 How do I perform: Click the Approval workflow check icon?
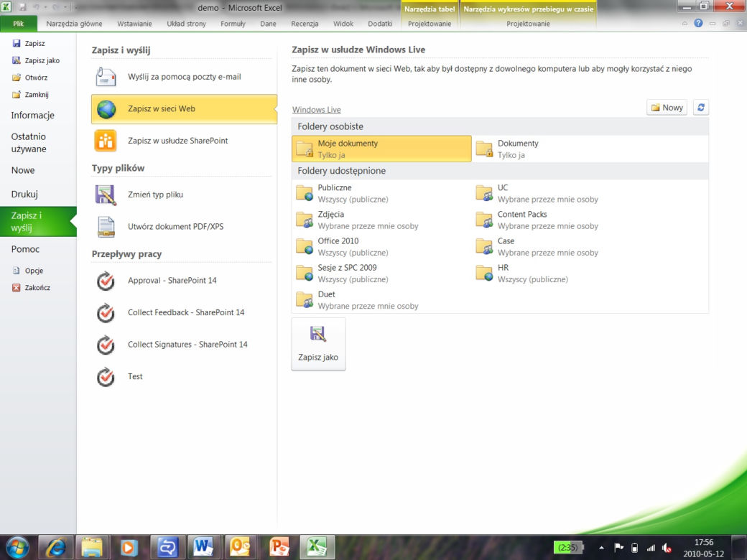(106, 281)
